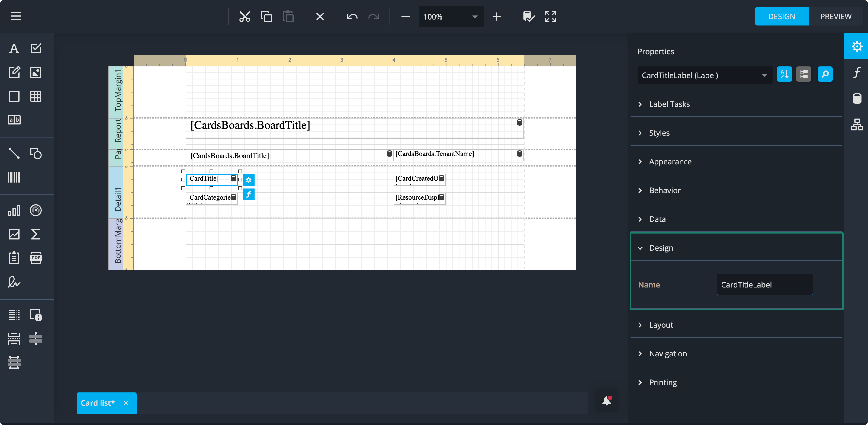This screenshot has width=868, height=425.
Task: Select the Rich Text control tool
Action: pos(14,72)
